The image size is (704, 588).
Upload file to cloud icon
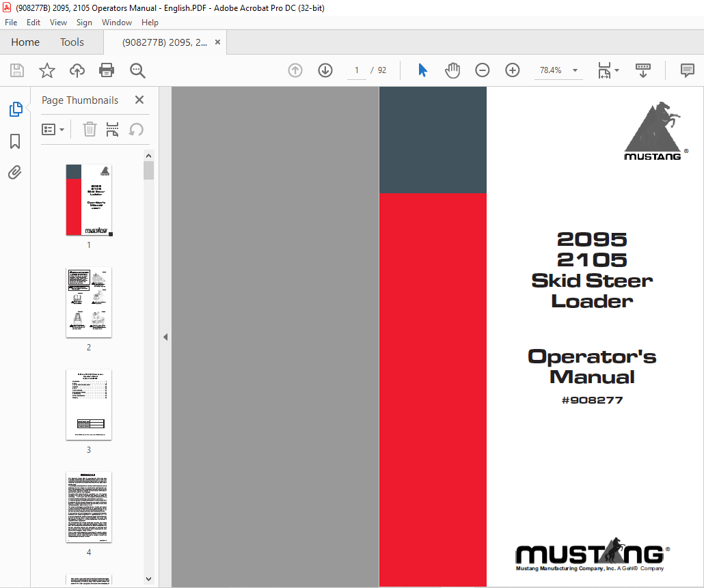click(77, 70)
